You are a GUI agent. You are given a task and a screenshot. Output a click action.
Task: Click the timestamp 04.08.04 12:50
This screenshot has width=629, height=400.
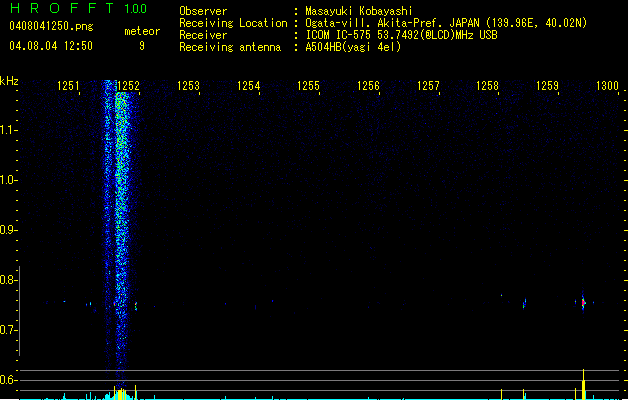(x=51, y=46)
